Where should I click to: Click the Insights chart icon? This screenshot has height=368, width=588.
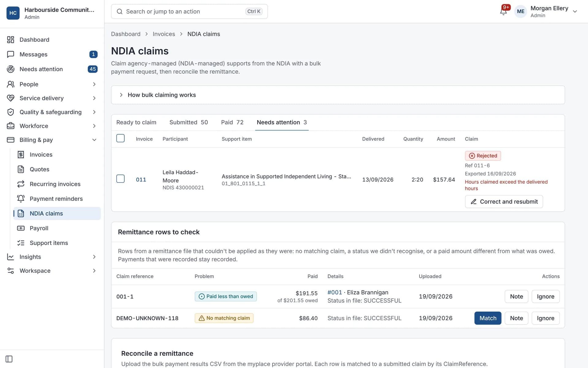[x=11, y=257]
